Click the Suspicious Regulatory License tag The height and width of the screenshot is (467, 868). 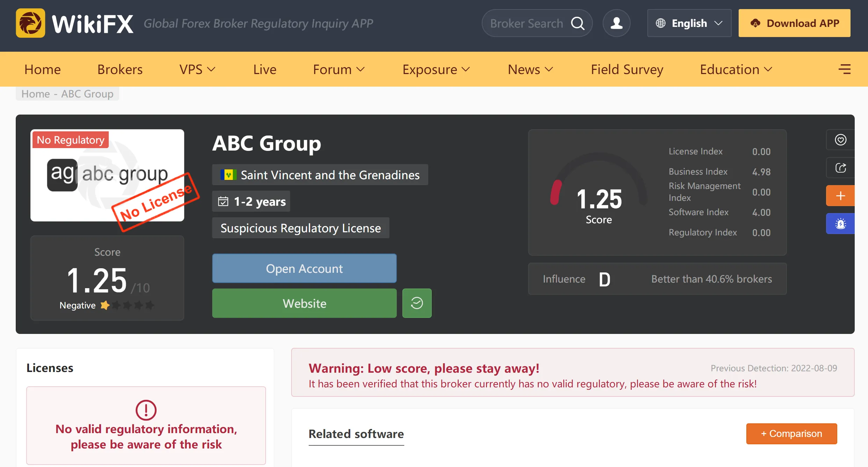pyautogui.click(x=301, y=228)
